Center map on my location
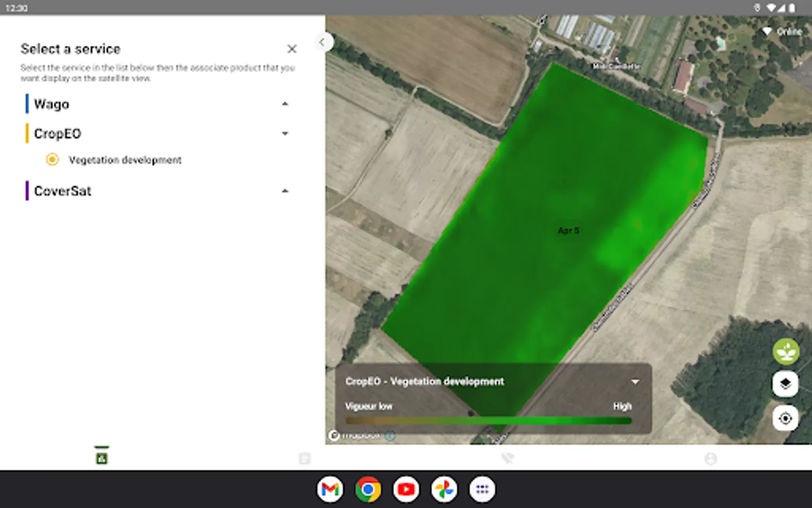The height and width of the screenshot is (508, 812). tap(785, 419)
